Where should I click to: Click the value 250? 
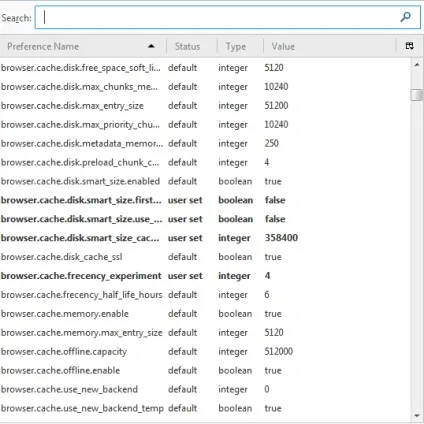click(272, 143)
